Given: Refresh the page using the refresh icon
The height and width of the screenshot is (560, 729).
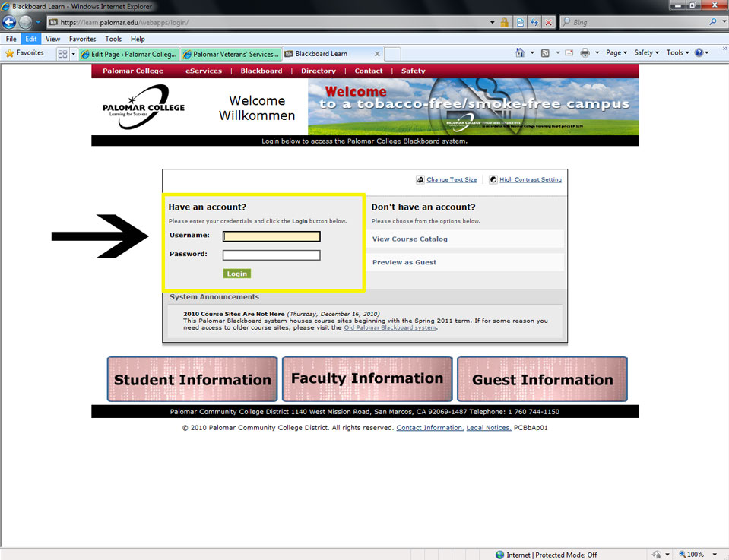Looking at the screenshot, I should (534, 22).
